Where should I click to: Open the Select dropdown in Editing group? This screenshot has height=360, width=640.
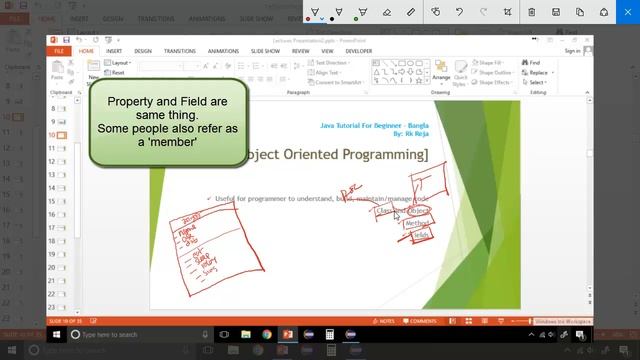coord(535,82)
